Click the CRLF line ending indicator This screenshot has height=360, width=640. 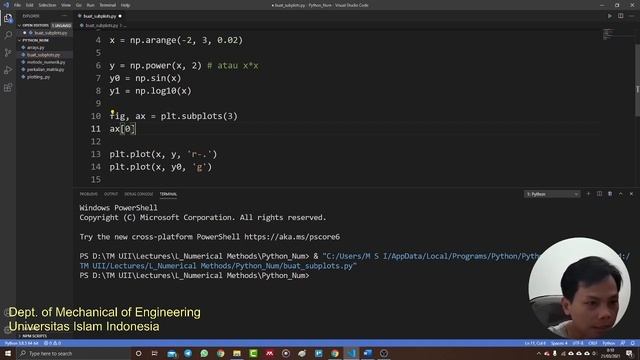click(593, 343)
